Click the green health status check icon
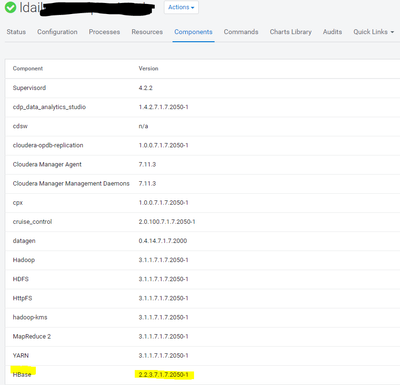 coord(10,7)
